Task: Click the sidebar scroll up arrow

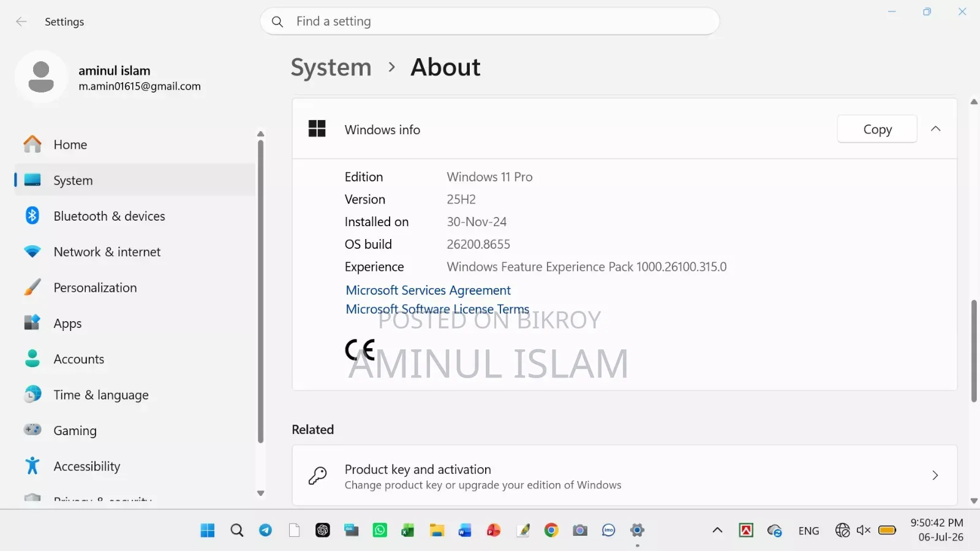Action: click(x=260, y=134)
